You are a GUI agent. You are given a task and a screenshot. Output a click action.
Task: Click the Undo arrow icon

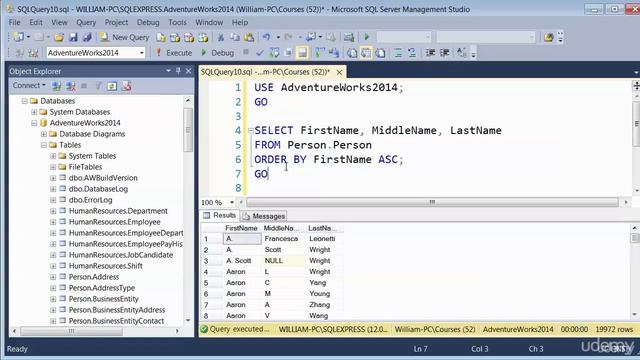coord(267,38)
